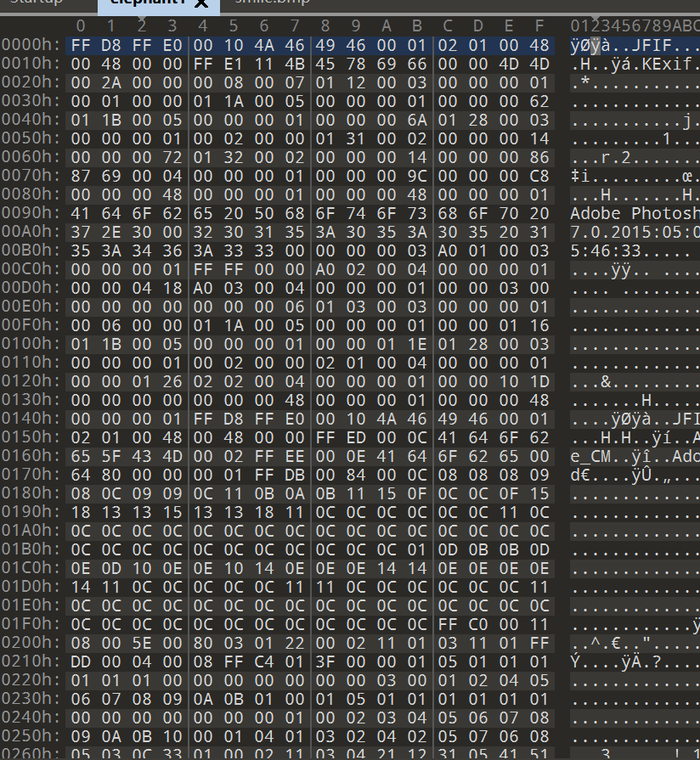Click byte 0A in row 0230h
Screen dimensions: 700x760
point(203,699)
